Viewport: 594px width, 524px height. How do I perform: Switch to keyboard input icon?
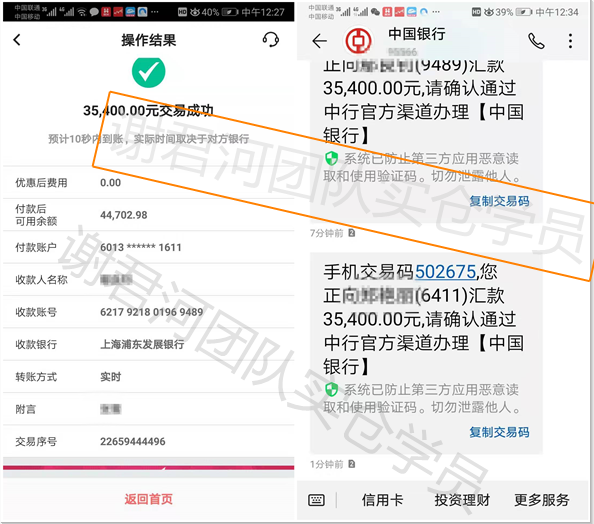316,500
